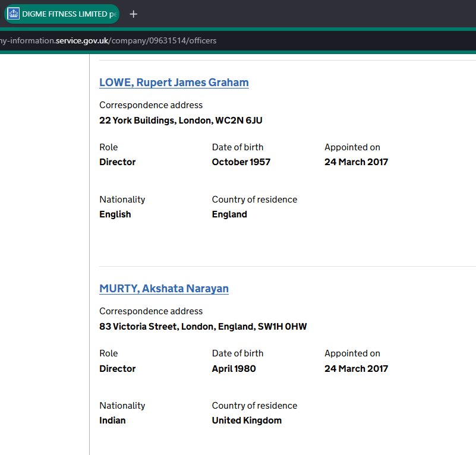Screen dimensions: 476x455
Task: Click address 83 Victoria Street, London, England, SW1H 0HW
Action: [203, 327]
